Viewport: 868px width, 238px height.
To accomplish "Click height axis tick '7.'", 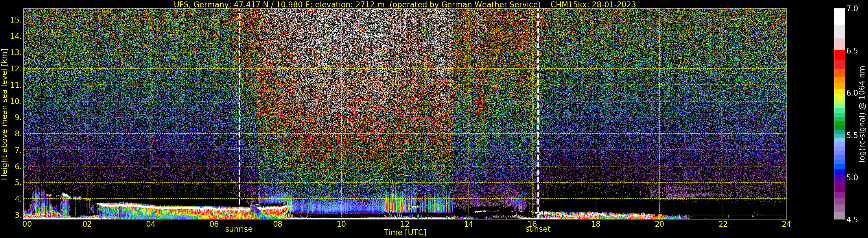I will pos(18,150).
